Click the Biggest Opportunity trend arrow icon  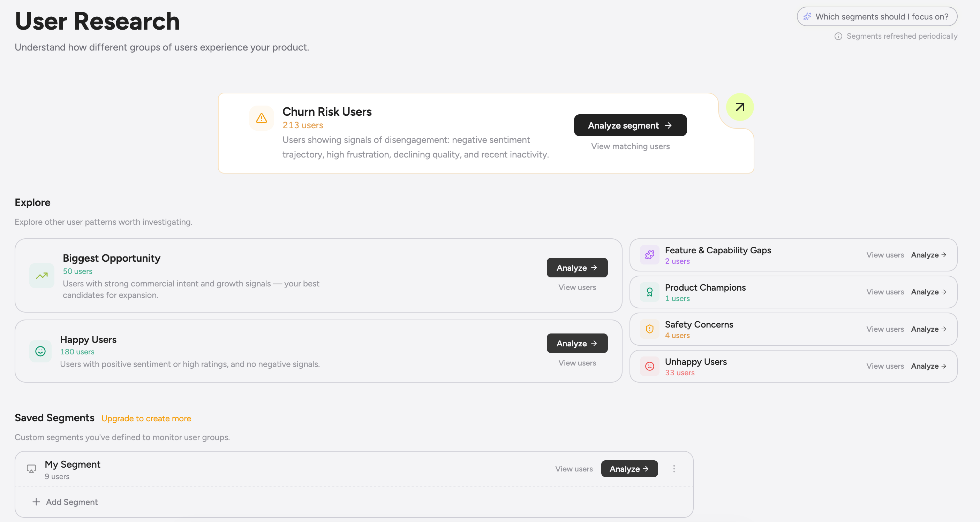coord(42,276)
